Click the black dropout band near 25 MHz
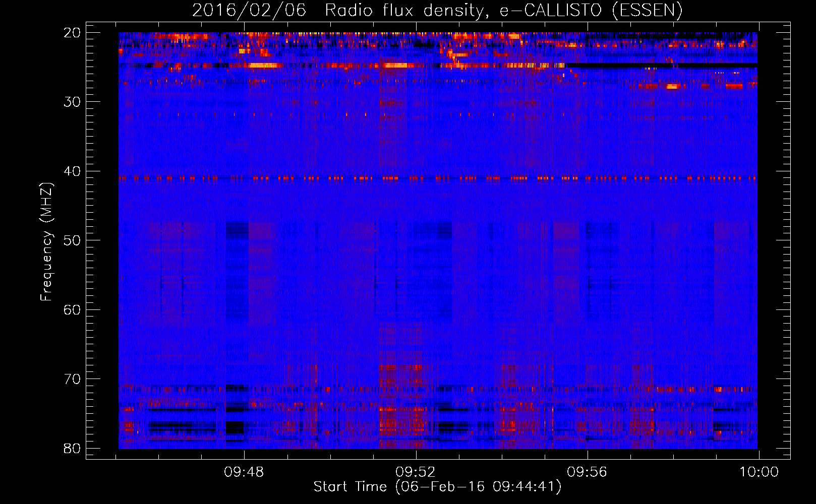 pyautogui.click(x=662, y=66)
